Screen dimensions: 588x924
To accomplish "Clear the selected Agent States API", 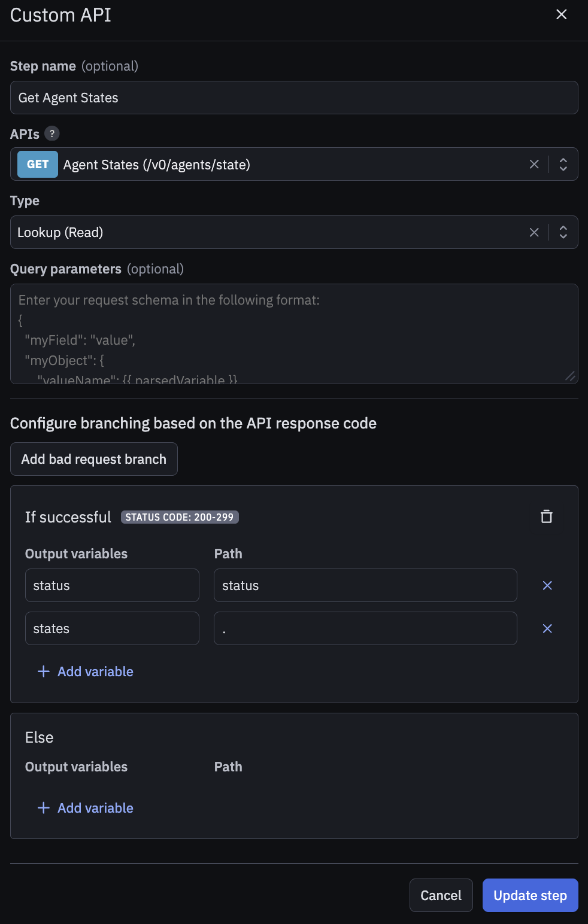I will pos(534,164).
